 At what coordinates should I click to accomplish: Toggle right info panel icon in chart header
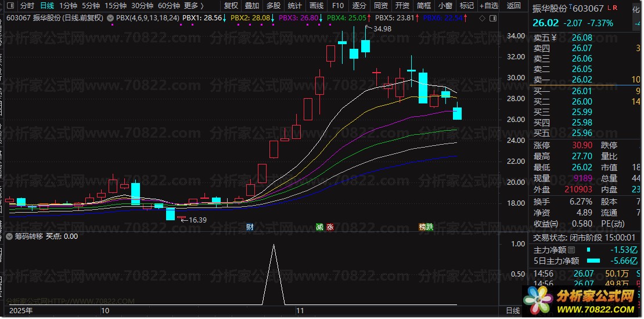pos(493,18)
